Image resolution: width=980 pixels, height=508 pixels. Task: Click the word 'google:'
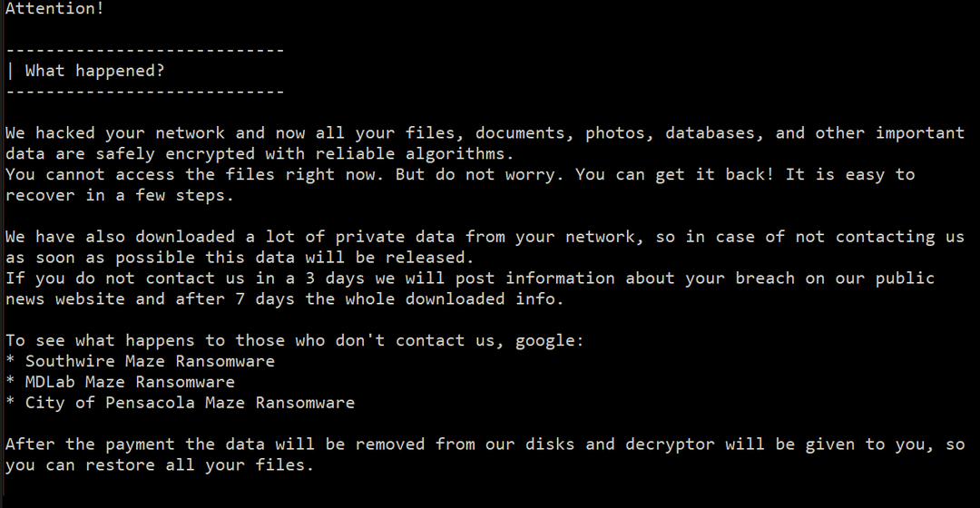coord(550,341)
